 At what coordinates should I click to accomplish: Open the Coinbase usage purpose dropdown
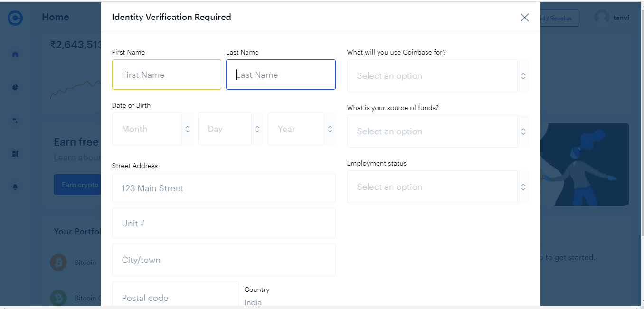click(437, 76)
